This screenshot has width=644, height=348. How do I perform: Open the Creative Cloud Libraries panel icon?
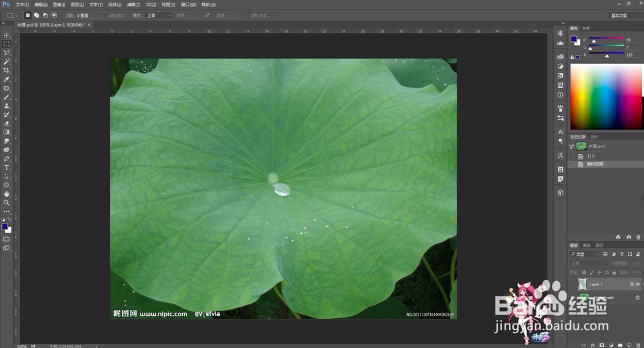coord(560,57)
